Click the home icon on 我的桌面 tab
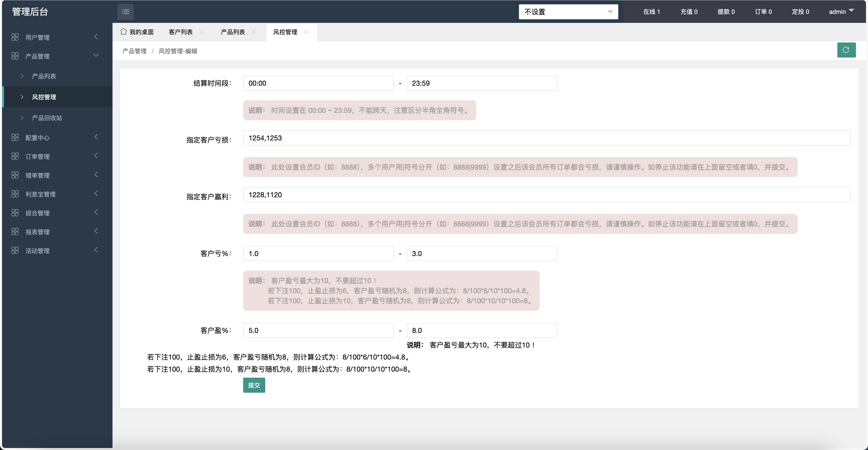The height and width of the screenshot is (450, 868). coord(123,31)
